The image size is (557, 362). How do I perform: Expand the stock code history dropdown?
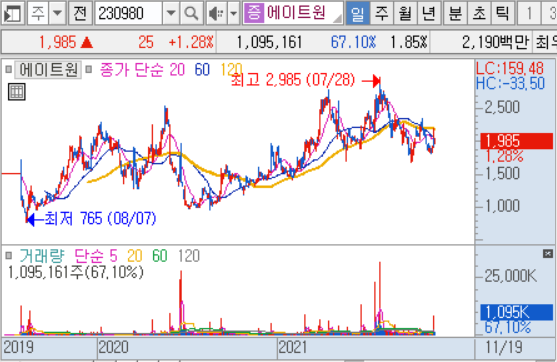click(171, 13)
